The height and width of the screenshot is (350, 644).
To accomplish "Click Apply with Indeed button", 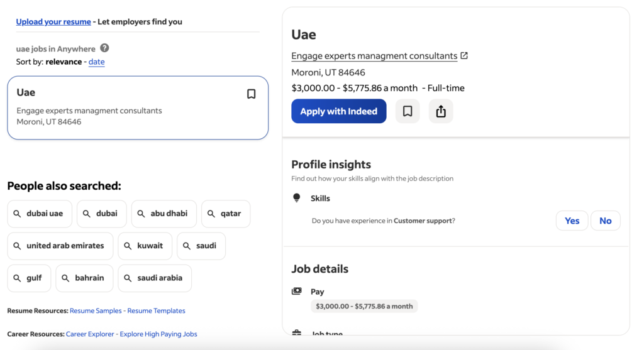I will 339,111.
